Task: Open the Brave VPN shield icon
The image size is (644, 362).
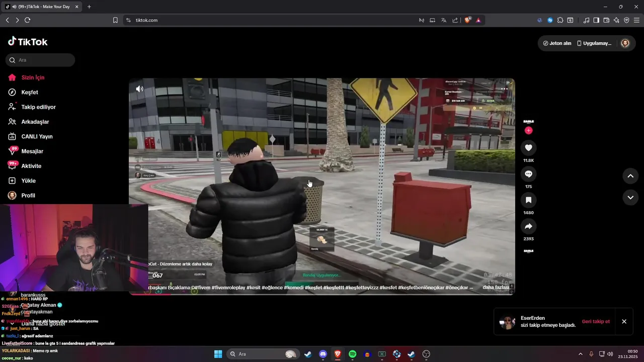Action: tap(626, 20)
